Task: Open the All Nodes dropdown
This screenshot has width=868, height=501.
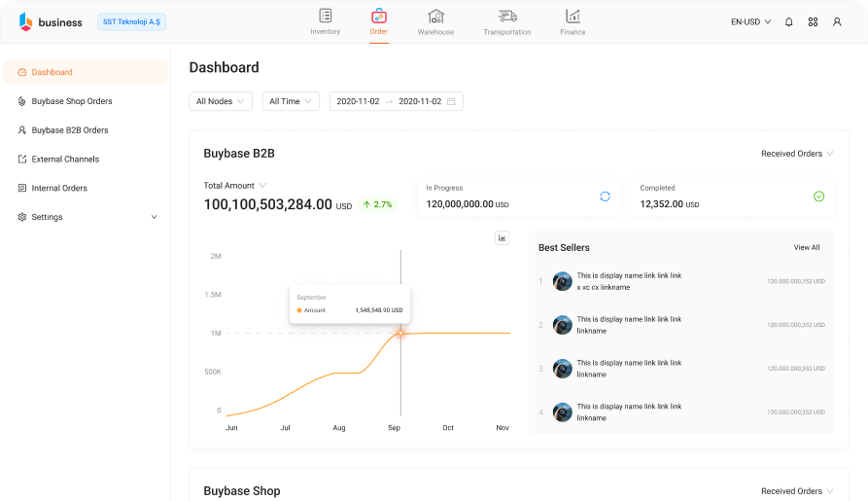Action: pos(221,101)
